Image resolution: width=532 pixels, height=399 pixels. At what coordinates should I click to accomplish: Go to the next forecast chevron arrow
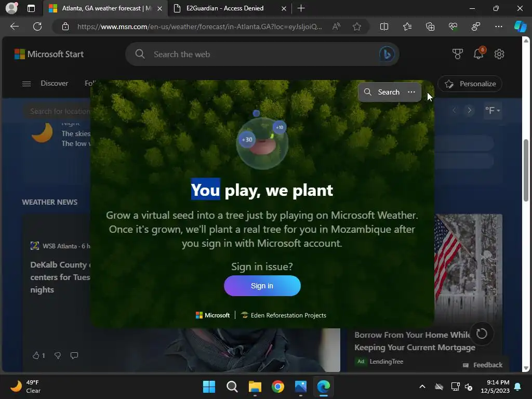469,110
